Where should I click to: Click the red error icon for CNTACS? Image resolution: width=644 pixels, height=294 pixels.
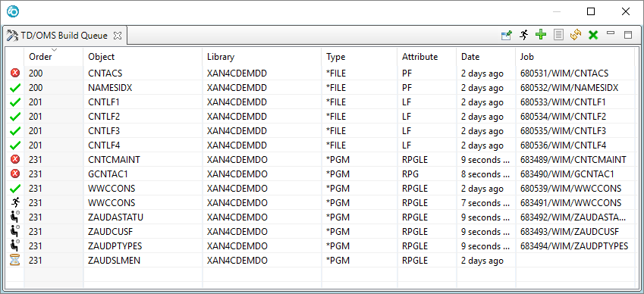[x=15, y=73]
